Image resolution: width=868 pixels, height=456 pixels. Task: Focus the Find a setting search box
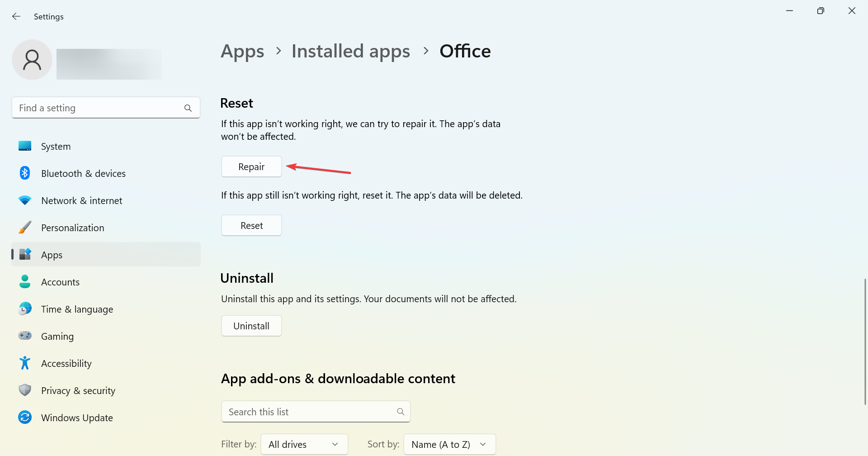pyautogui.click(x=106, y=108)
